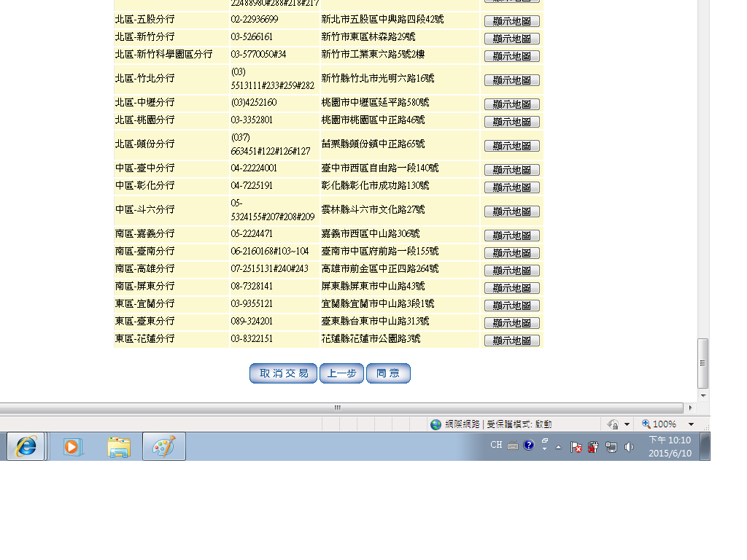747x560 pixels.
Task: Select address 桃園市桃園區中正路46號
Action: pos(373,120)
